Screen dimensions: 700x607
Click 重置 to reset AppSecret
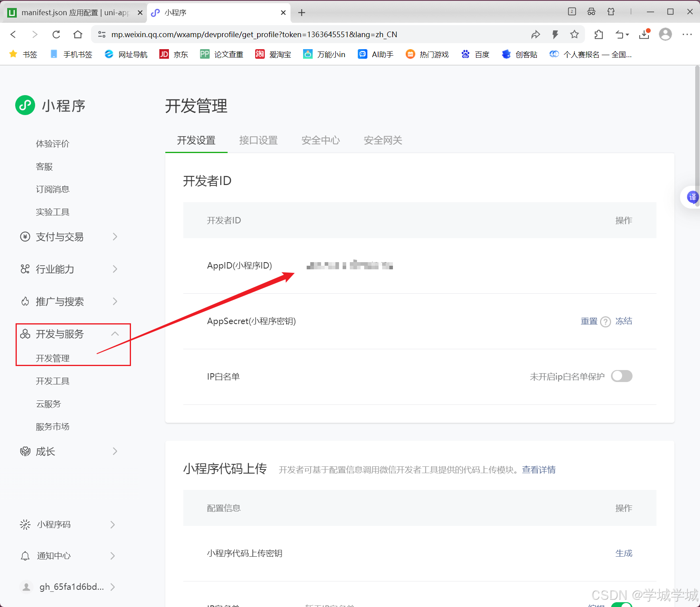[589, 321]
